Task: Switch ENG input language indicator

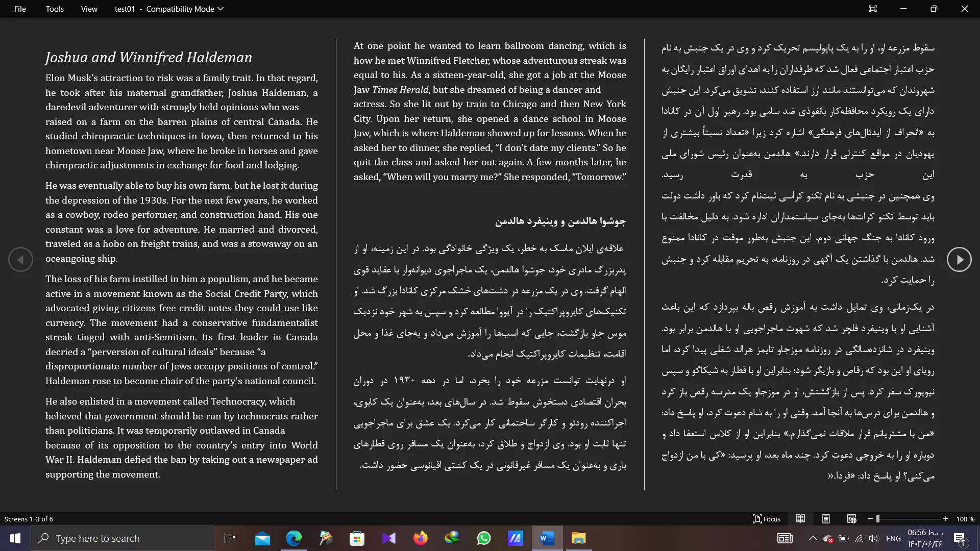Action: (x=893, y=538)
